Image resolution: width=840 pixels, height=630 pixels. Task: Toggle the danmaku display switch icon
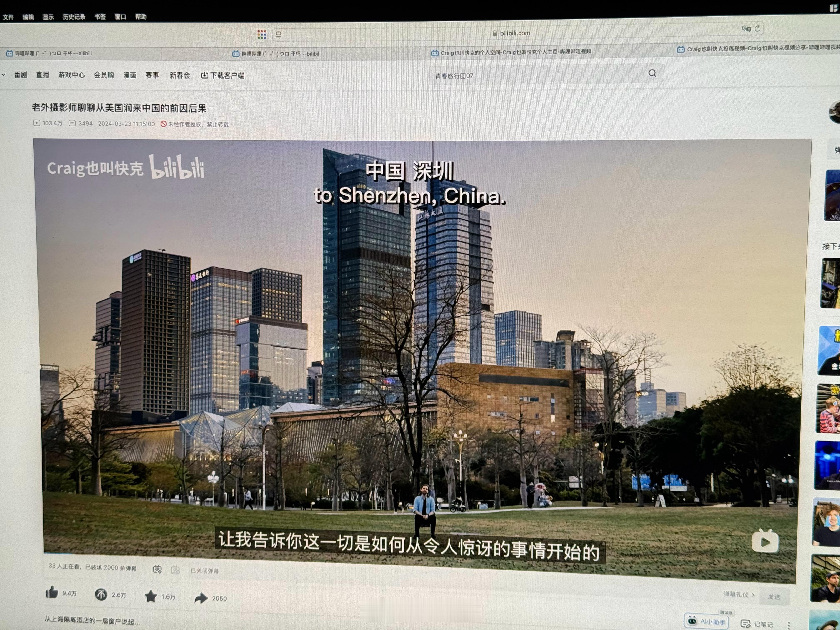(157, 569)
